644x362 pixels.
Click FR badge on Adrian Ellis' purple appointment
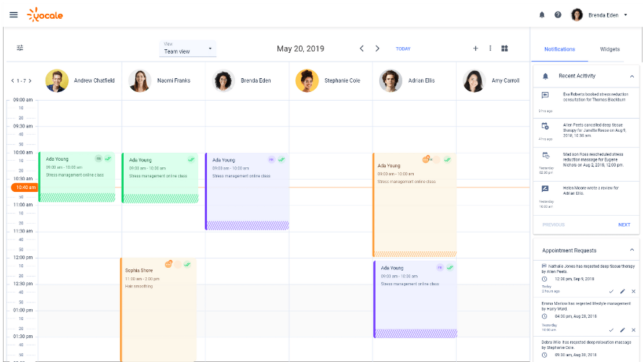pyautogui.click(x=440, y=267)
